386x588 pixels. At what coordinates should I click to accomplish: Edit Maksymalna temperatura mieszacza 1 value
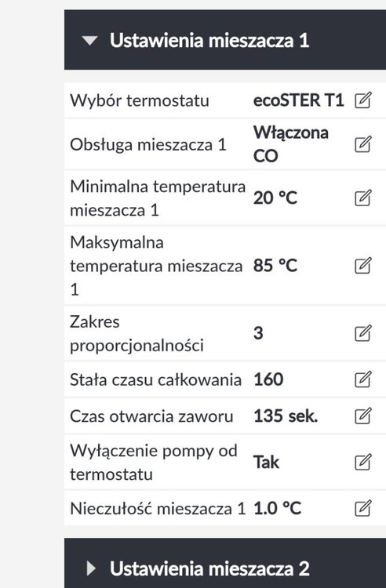coord(362,266)
